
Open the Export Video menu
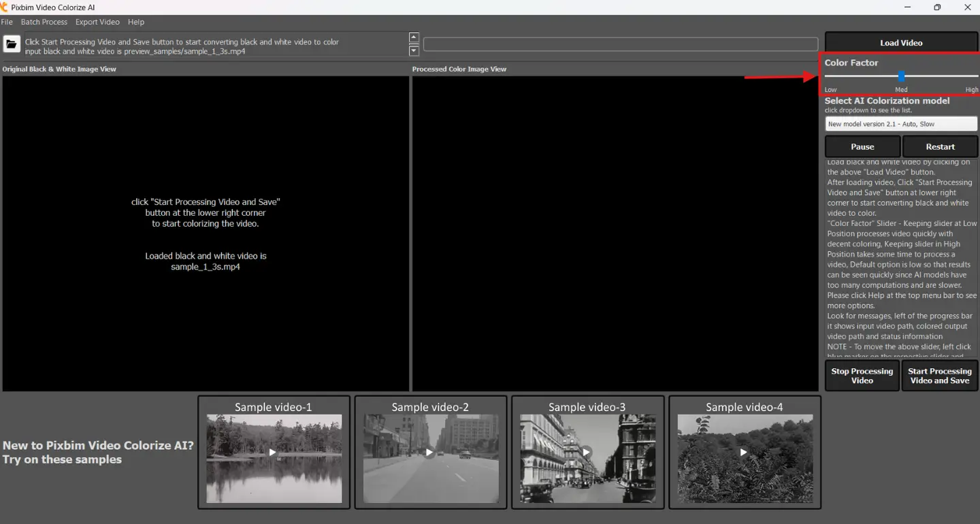pos(97,22)
